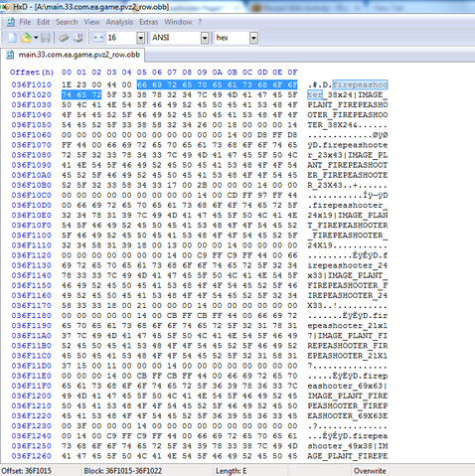Image resolution: width=475 pixels, height=476 pixels.
Task: Click the HxD title bar app icon
Action: 5,6
